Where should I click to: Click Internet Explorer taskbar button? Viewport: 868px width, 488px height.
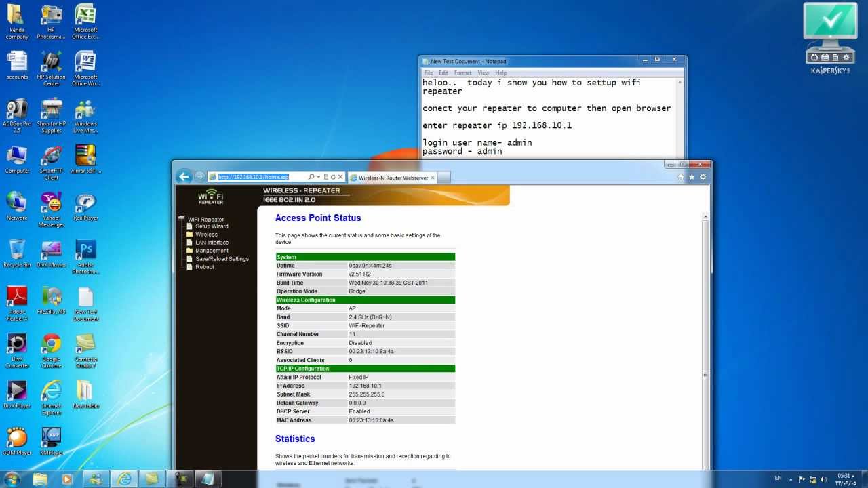coord(124,479)
